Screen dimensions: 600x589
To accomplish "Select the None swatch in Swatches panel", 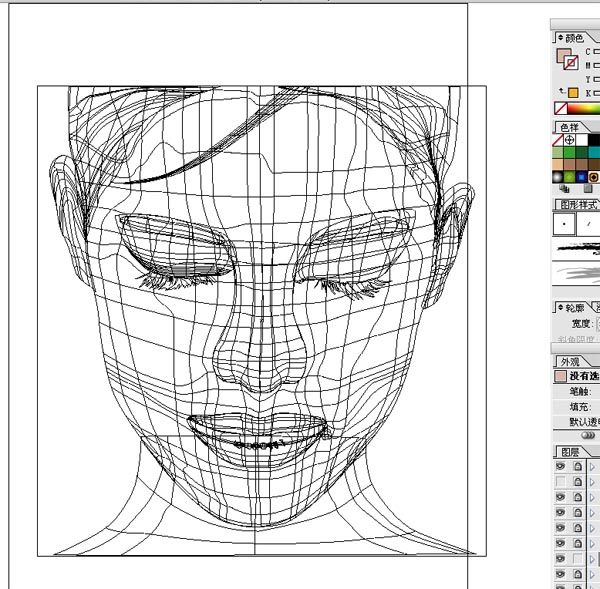I will (558, 140).
